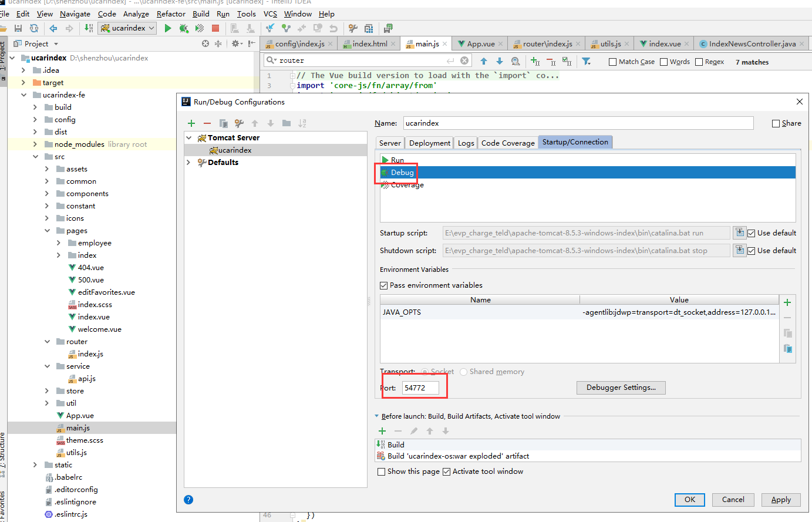Click the Synchronize refresh icon

[34, 28]
